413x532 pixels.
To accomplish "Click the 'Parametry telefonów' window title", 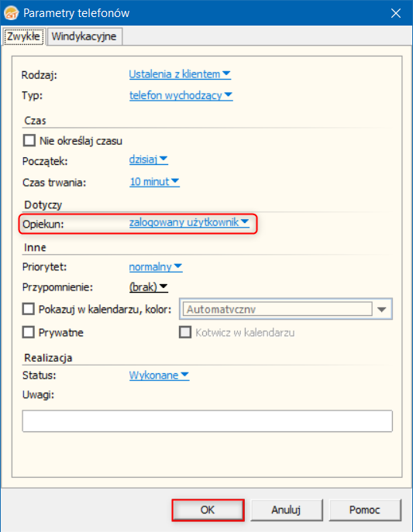I will pos(77,13).
